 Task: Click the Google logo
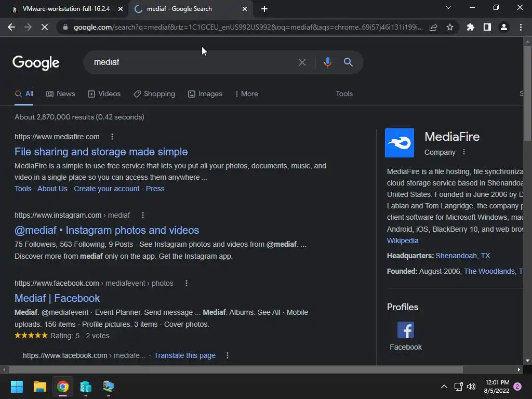pyautogui.click(x=36, y=63)
